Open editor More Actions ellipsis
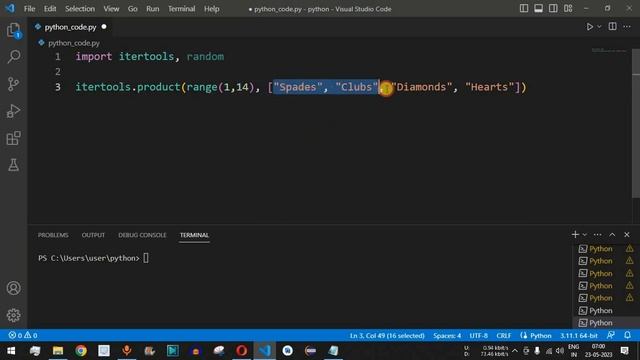 (x=627, y=27)
